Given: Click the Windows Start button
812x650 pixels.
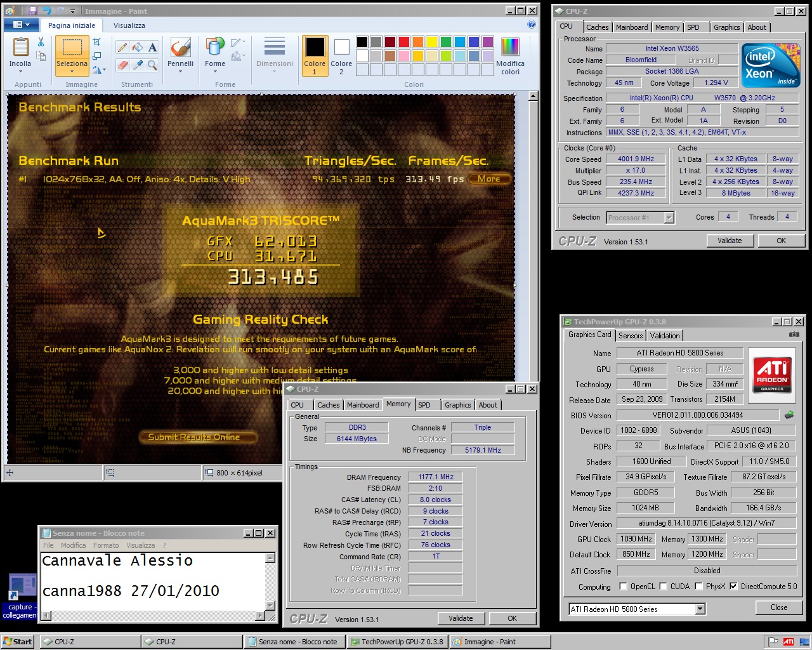Looking at the screenshot, I should click(17, 642).
